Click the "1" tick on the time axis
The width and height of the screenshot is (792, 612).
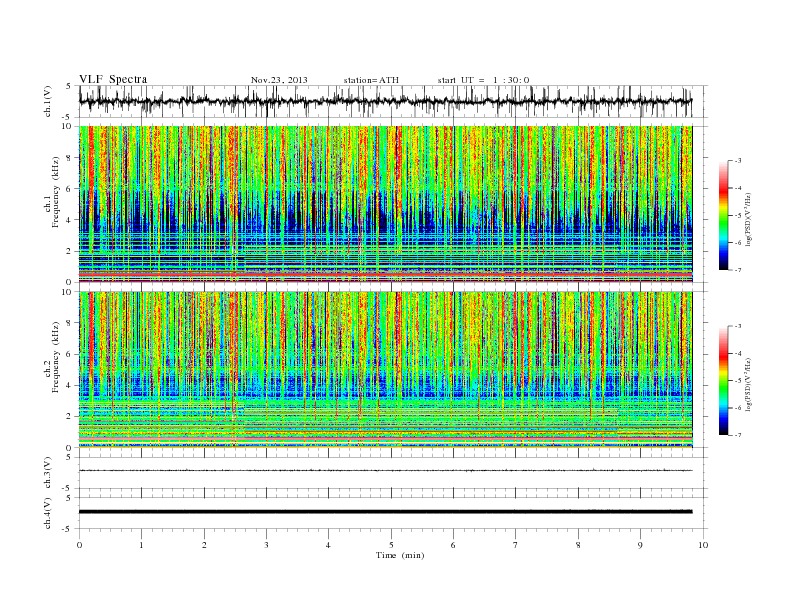(x=141, y=545)
